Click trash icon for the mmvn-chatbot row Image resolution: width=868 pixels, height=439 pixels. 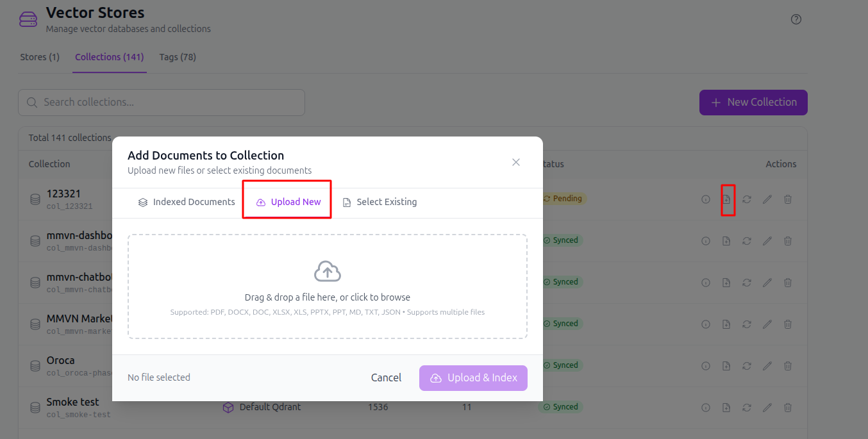click(788, 283)
